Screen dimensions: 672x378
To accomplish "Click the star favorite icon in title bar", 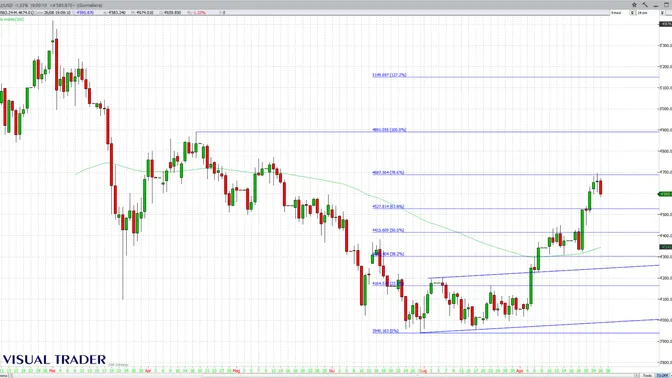I will pyautogui.click(x=634, y=5).
